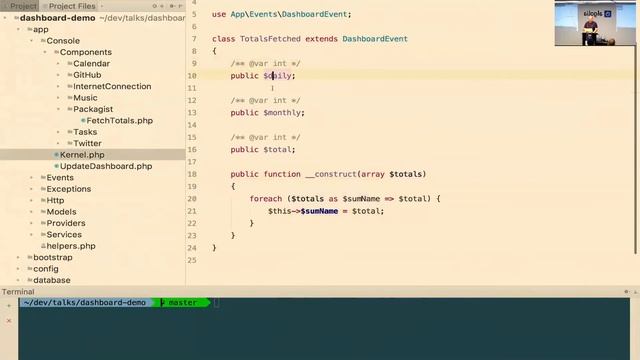Add new terminal session with plus icon
Viewport: 640px width, 360px height.
[9, 305]
